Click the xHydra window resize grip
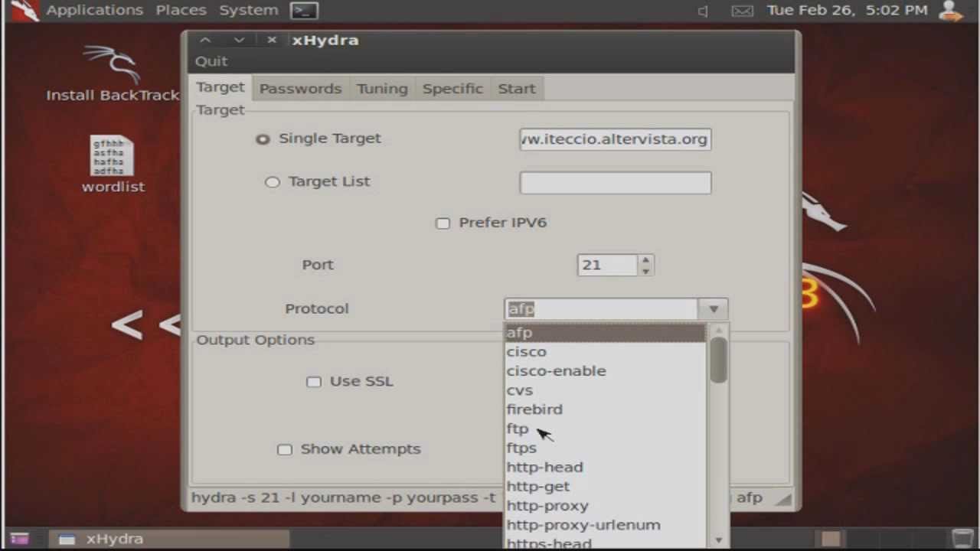The height and width of the screenshot is (551, 980). 782,499
